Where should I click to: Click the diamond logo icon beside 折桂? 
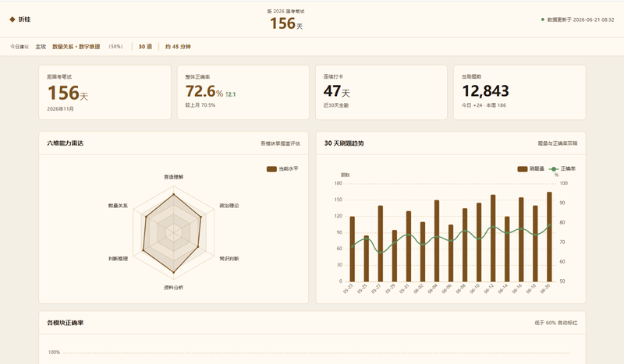12,19
